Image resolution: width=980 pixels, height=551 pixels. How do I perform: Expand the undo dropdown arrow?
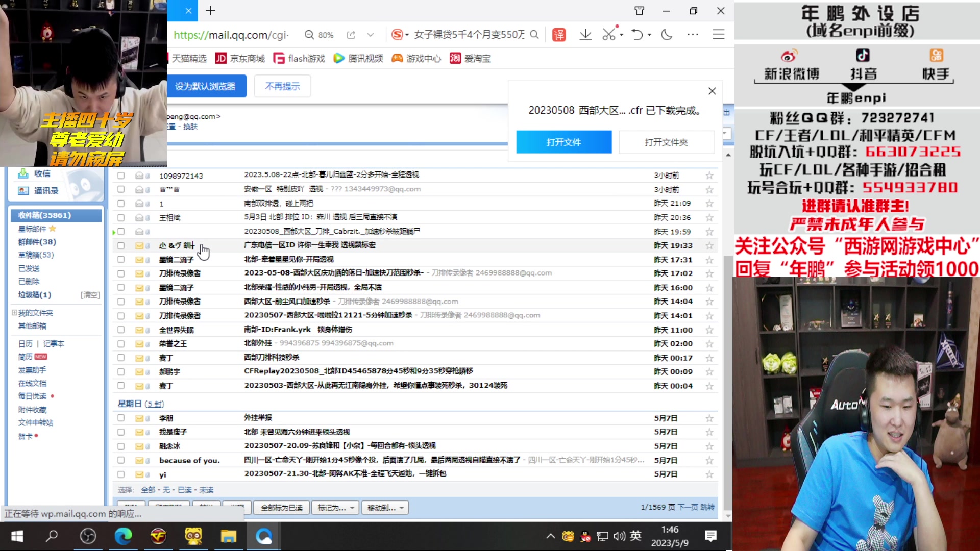pos(649,35)
